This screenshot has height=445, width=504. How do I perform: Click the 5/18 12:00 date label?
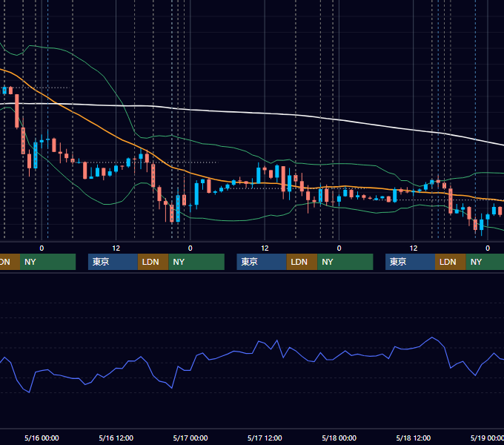[414, 438]
